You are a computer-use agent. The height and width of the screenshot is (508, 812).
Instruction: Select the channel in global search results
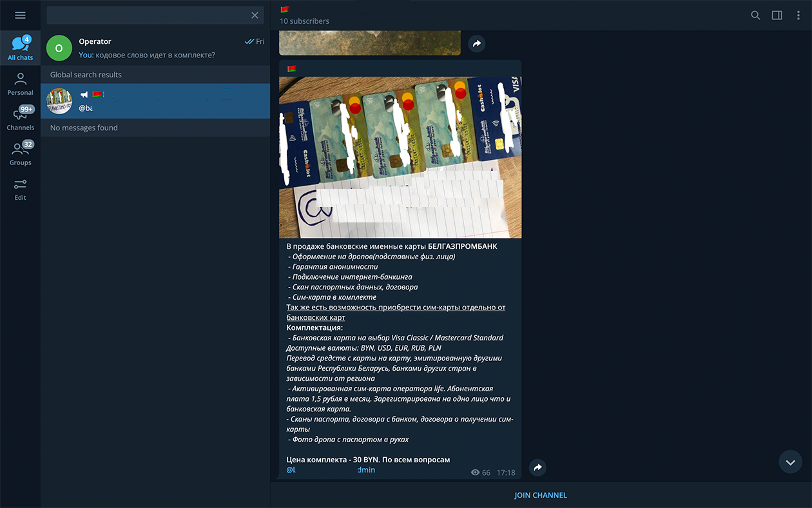click(x=155, y=101)
